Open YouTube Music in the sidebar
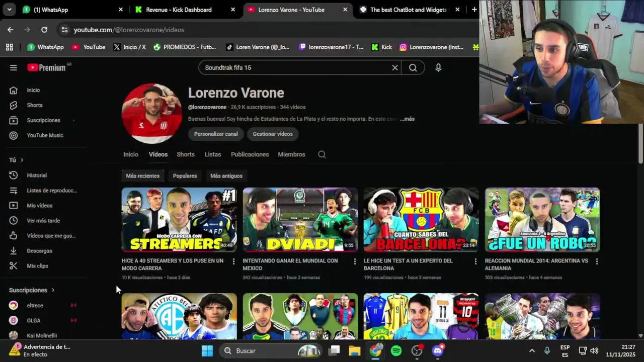The height and width of the screenshot is (362, 644). pyautogui.click(x=44, y=135)
